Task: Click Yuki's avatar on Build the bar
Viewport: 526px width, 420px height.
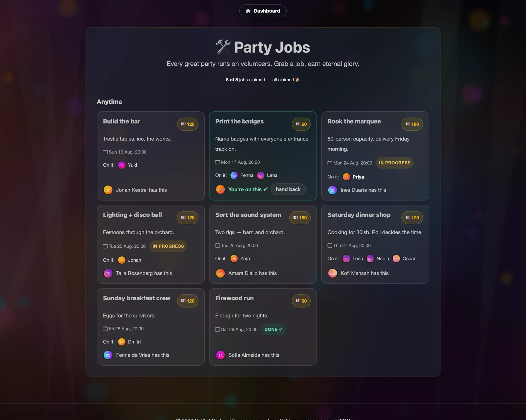Action: pos(122,165)
